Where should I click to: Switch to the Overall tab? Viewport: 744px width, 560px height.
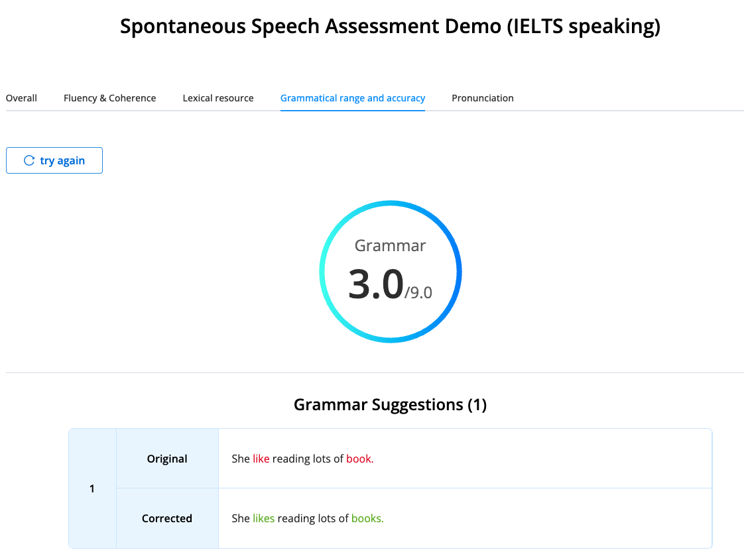coord(21,98)
